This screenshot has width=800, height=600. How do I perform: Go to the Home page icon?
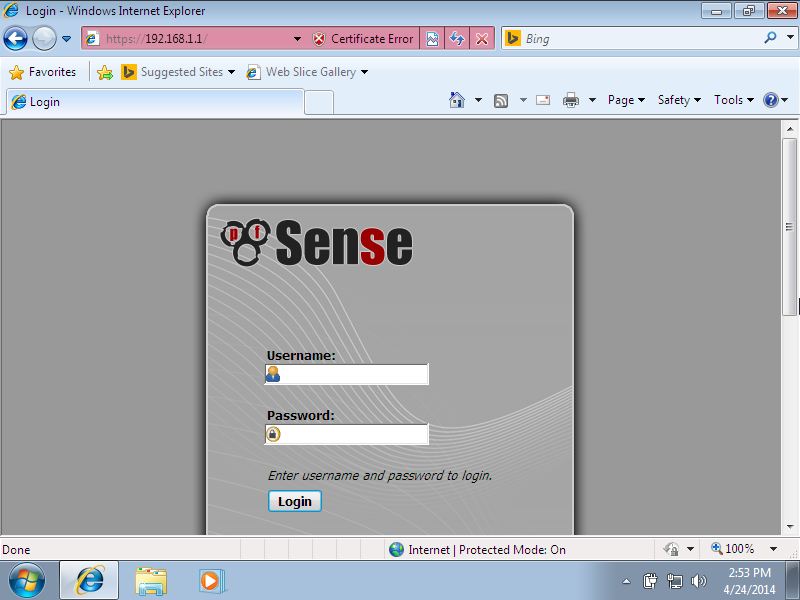(457, 100)
